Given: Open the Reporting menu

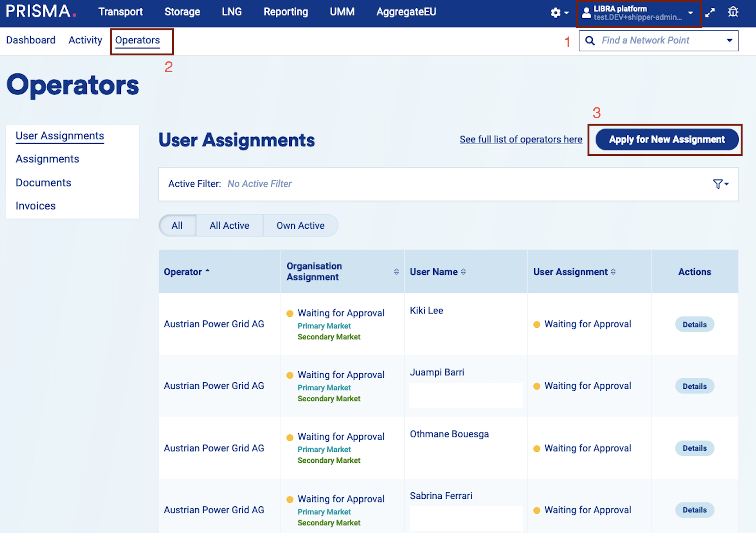Looking at the screenshot, I should pyautogui.click(x=286, y=12).
